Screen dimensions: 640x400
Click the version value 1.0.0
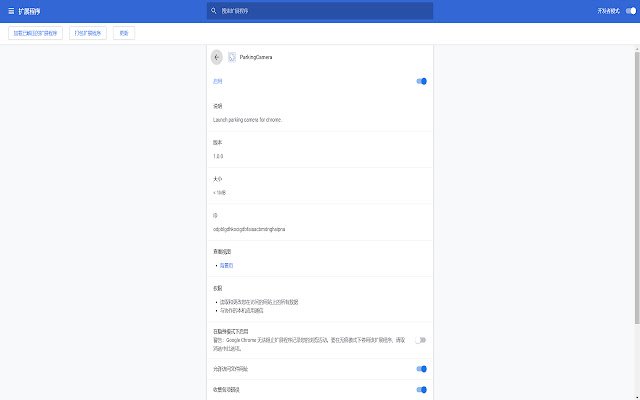pos(218,156)
